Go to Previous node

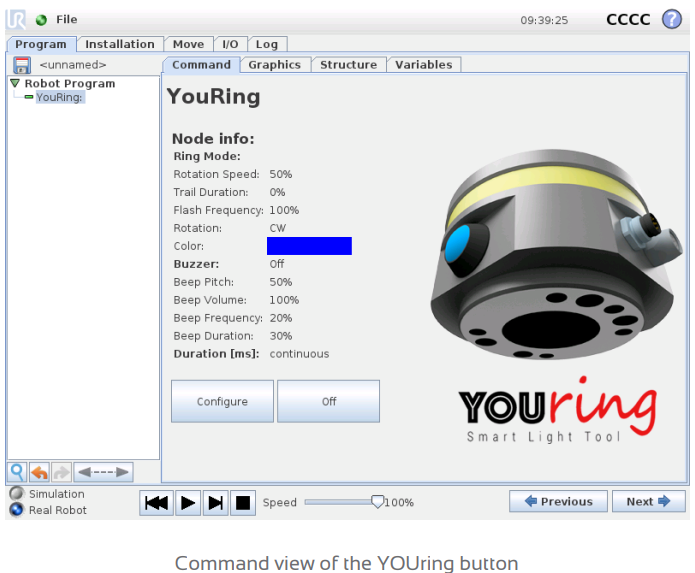558,501
